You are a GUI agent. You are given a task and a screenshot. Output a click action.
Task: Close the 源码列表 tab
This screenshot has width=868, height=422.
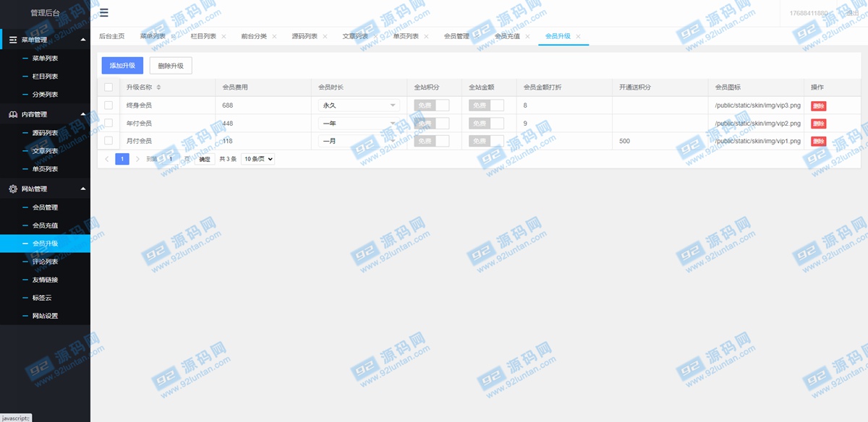pos(325,36)
